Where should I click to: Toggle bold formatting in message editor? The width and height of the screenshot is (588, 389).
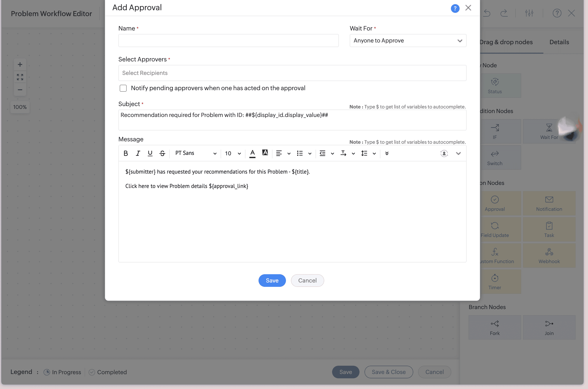click(126, 153)
